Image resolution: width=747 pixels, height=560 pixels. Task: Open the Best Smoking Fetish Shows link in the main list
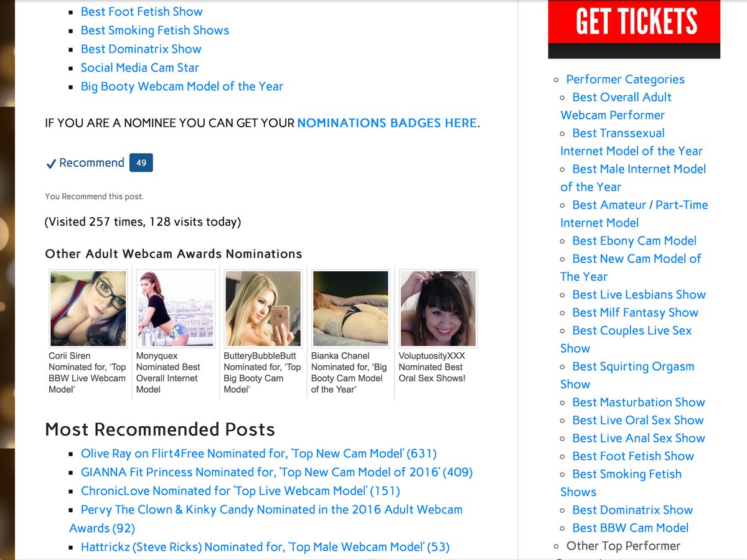tap(155, 30)
